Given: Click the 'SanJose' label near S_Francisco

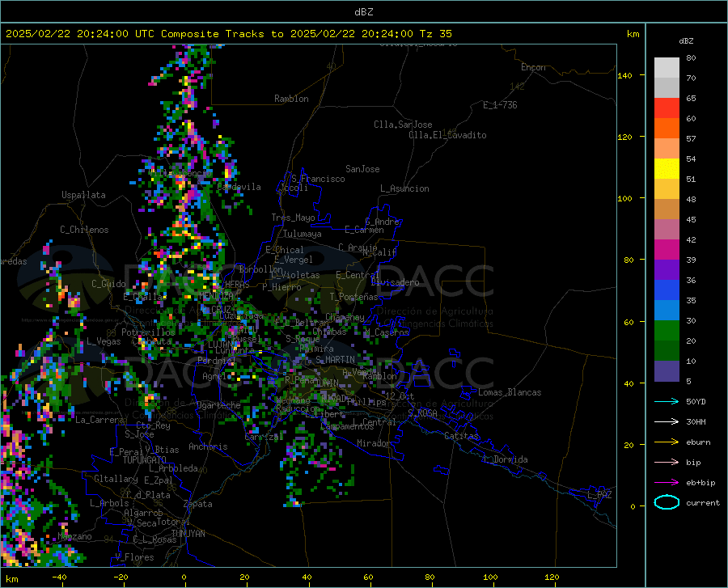Looking at the screenshot, I should [362, 169].
